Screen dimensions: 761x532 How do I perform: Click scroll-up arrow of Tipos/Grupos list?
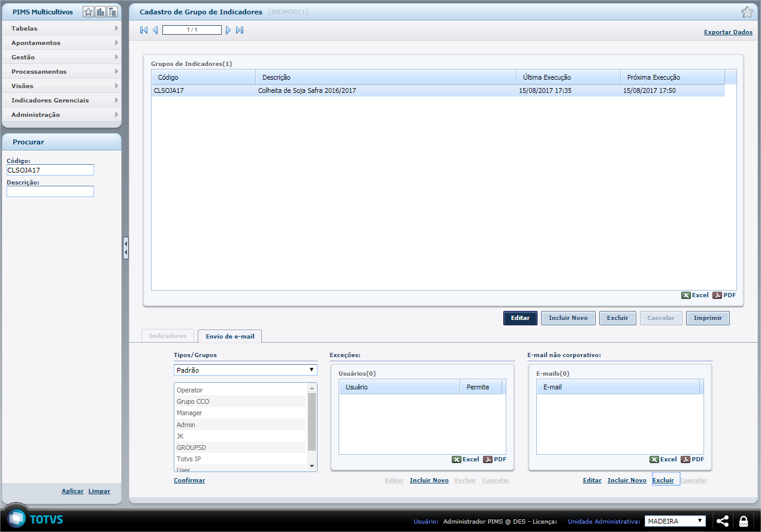[312, 389]
